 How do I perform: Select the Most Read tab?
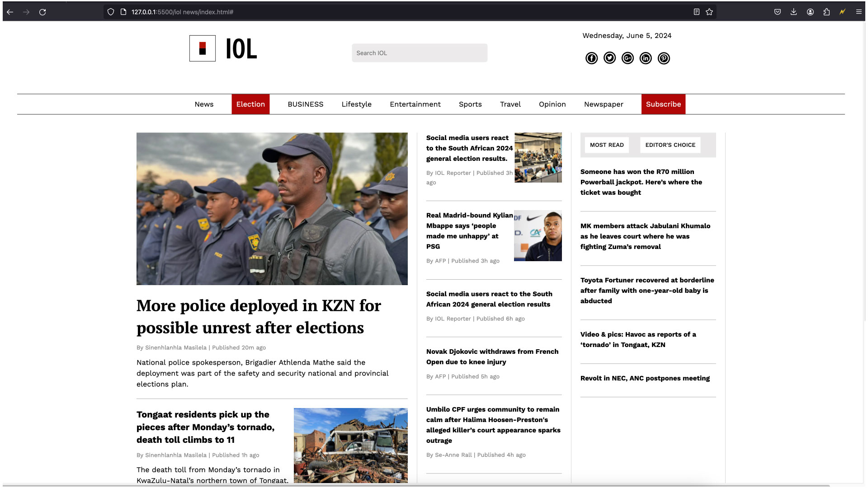(x=607, y=145)
